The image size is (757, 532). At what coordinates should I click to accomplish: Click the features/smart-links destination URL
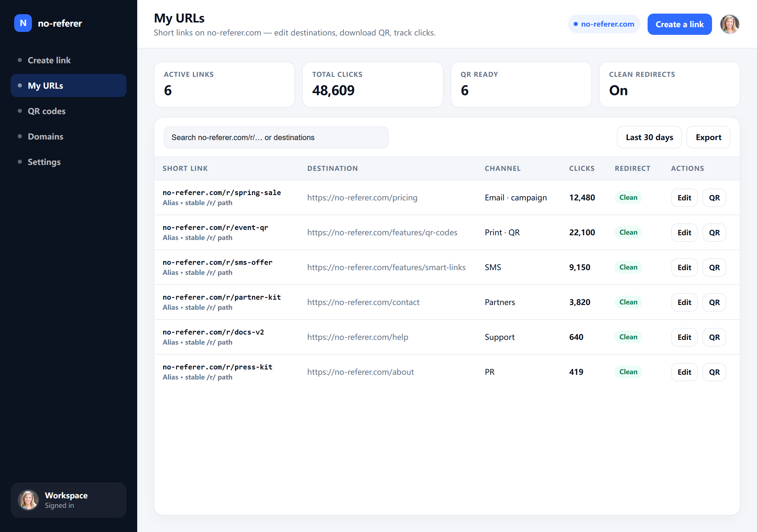[x=386, y=267]
